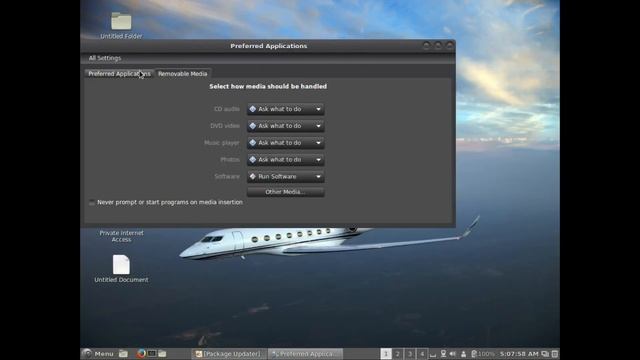Open the terminal launcher in the panel
640x360 pixels.
(152, 353)
